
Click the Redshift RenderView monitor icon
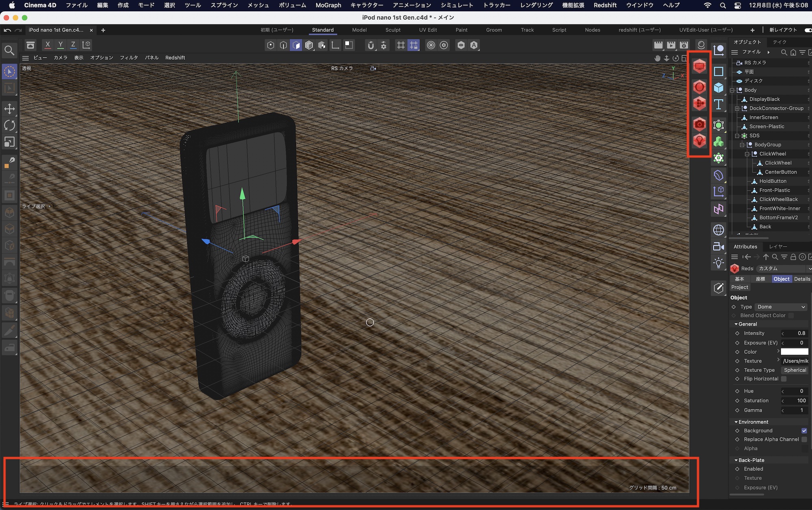(699, 66)
